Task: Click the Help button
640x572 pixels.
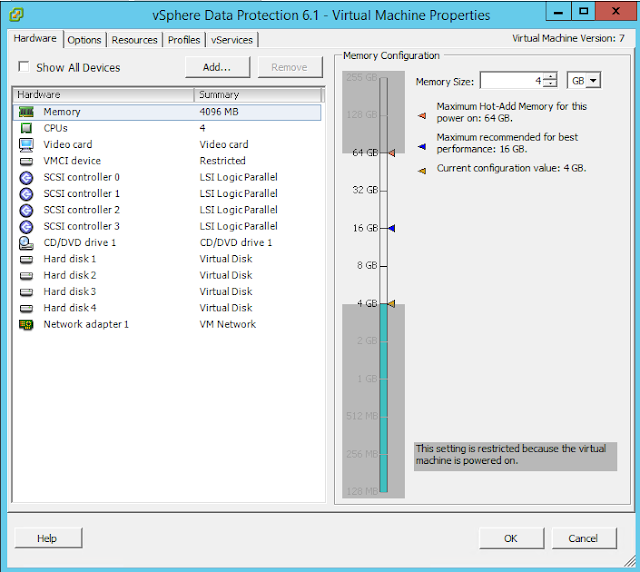Action: click(x=48, y=538)
